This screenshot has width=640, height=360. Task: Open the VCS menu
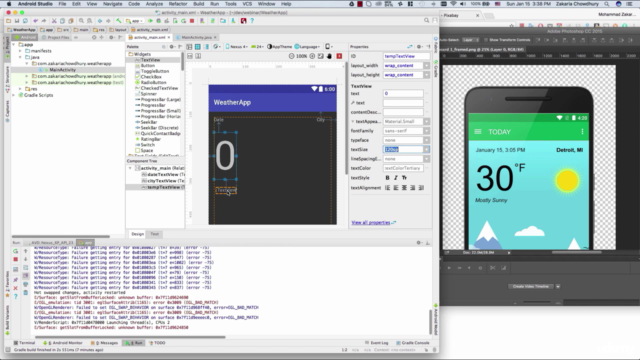247,4
